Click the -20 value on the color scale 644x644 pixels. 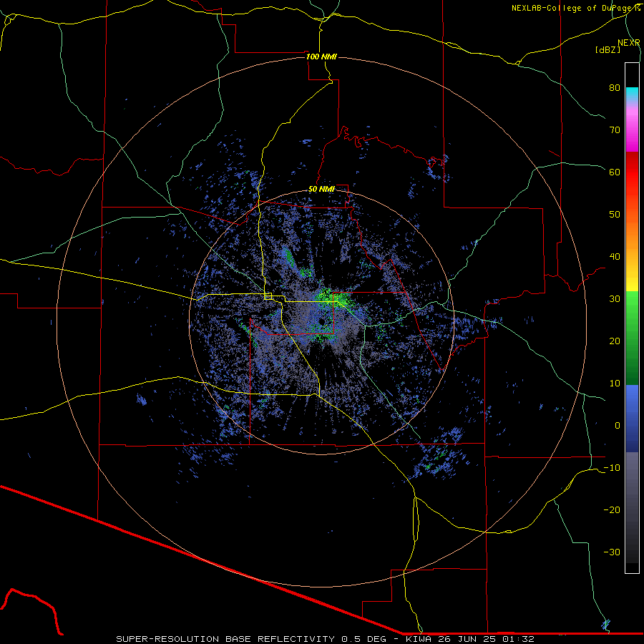click(612, 509)
